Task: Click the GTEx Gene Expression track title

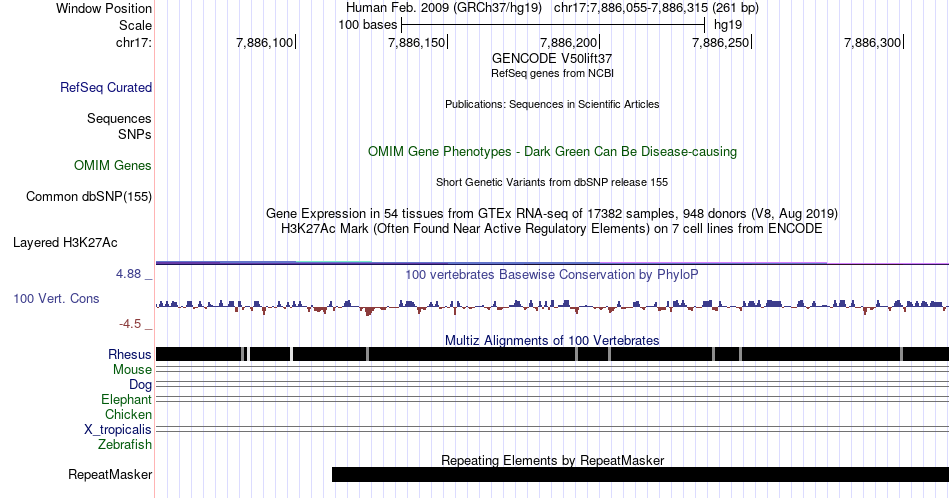Action: click(552, 213)
